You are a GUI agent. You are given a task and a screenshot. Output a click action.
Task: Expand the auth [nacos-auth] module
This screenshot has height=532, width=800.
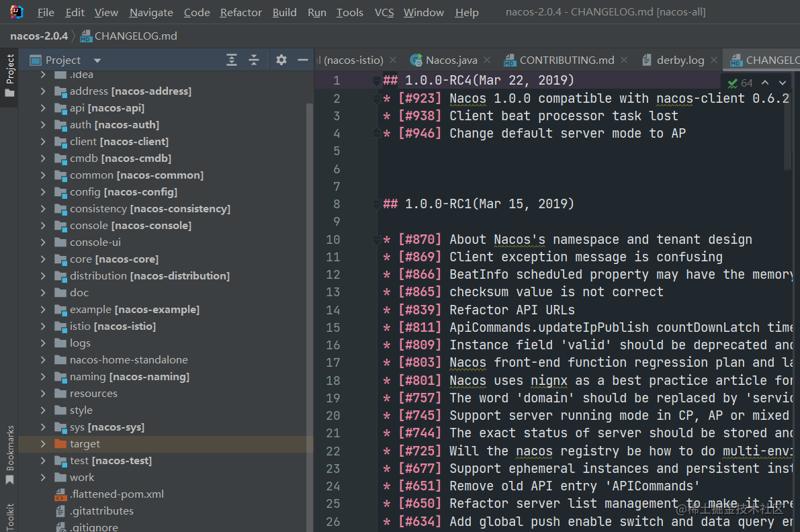click(44, 125)
